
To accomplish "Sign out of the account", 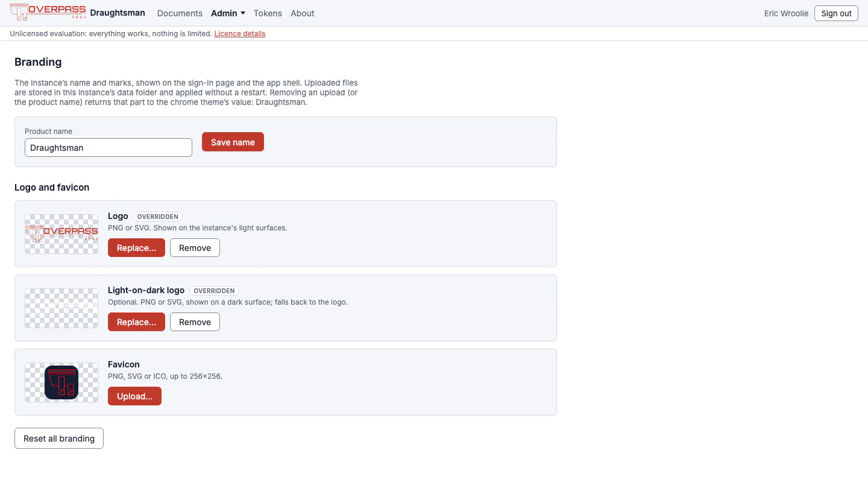I will (x=836, y=13).
